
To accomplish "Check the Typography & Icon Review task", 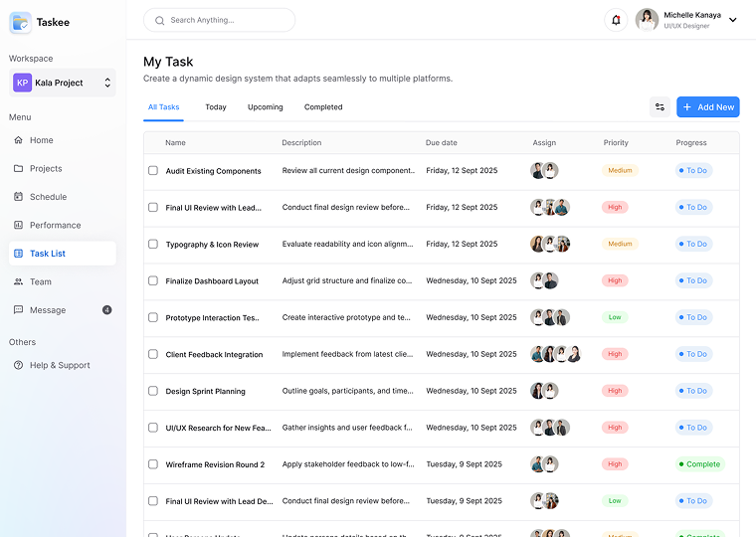I will tap(153, 244).
